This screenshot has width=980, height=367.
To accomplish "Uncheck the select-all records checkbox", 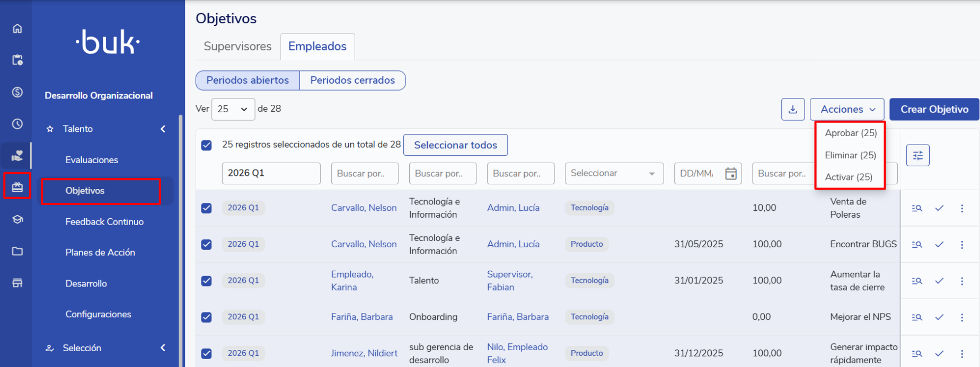I will (207, 145).
